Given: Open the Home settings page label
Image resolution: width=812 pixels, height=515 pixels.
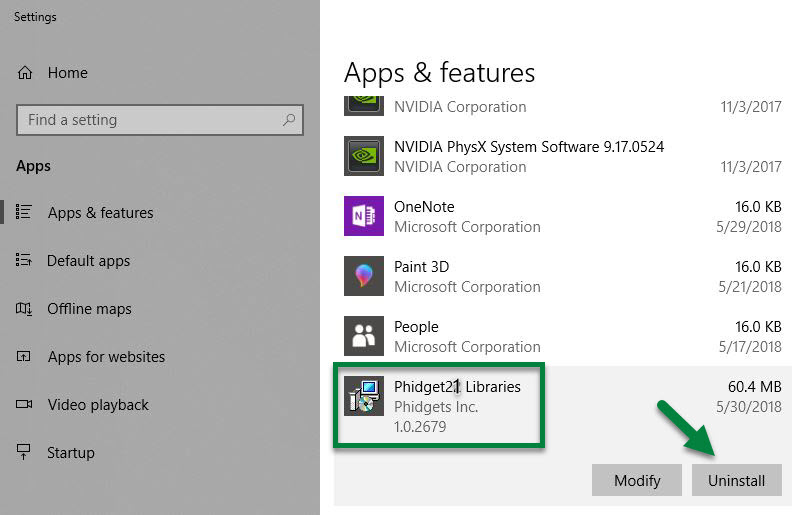Looking at the screenshot, I should (67, 73).
